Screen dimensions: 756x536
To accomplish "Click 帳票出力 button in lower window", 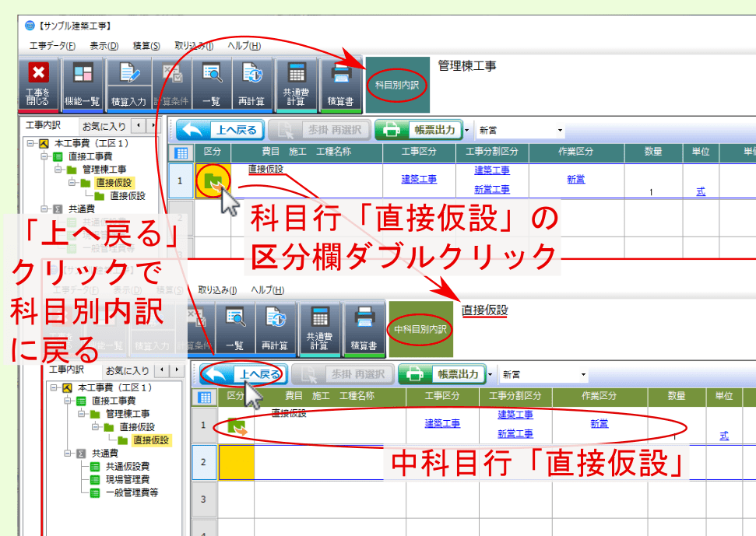I will (x=442, y=373).
